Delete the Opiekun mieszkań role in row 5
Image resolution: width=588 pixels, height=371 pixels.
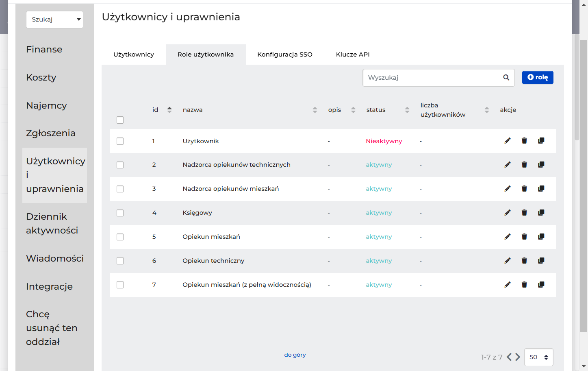(x=524, y=237)
